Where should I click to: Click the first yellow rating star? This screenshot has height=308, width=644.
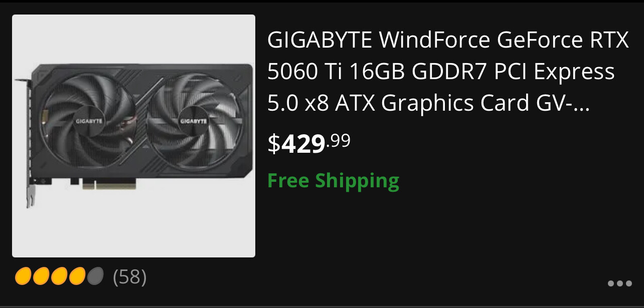(23, 276)
